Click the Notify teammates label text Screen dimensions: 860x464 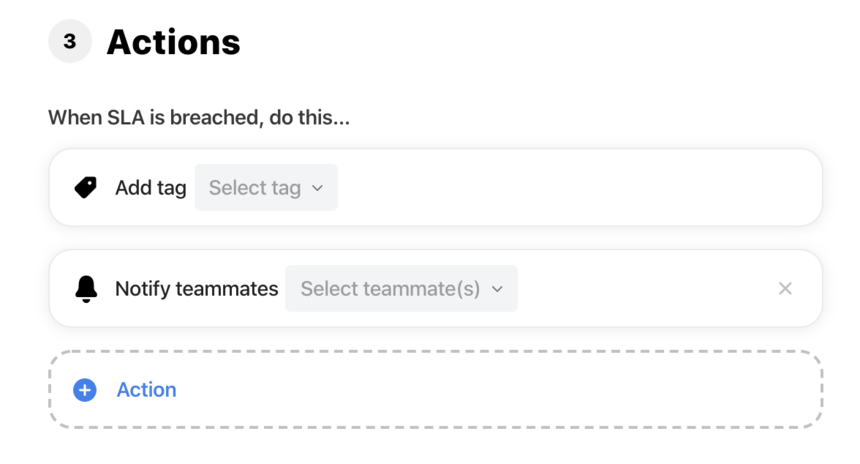(196, 288)
